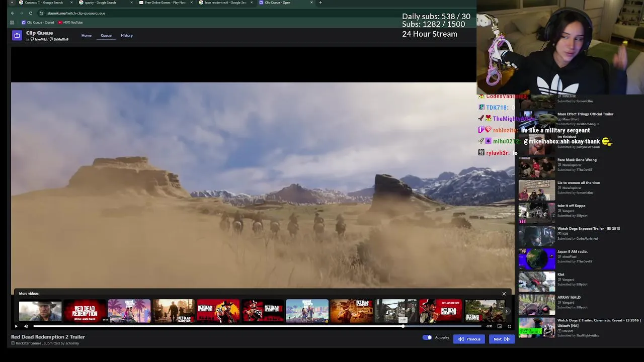This screenshot has width=644, height=362.
Task: Click 'Klat' clip thumbnail
Action: tap(537, 281)
